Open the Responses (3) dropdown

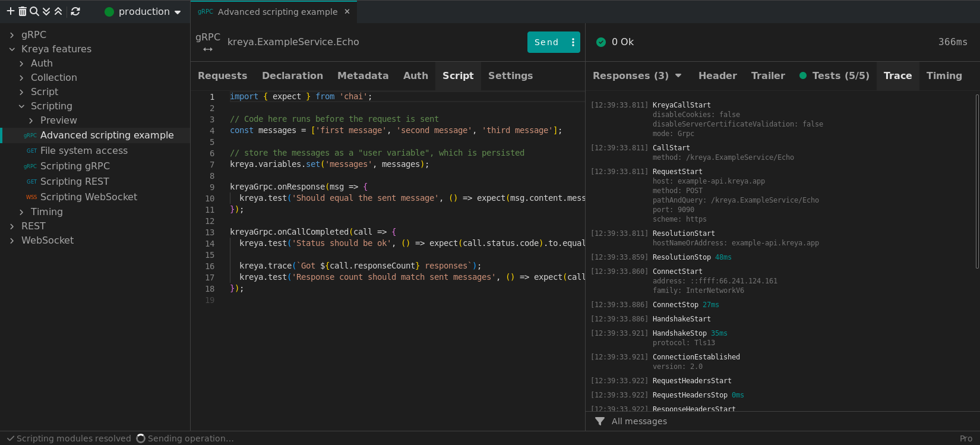click(637, 75)
